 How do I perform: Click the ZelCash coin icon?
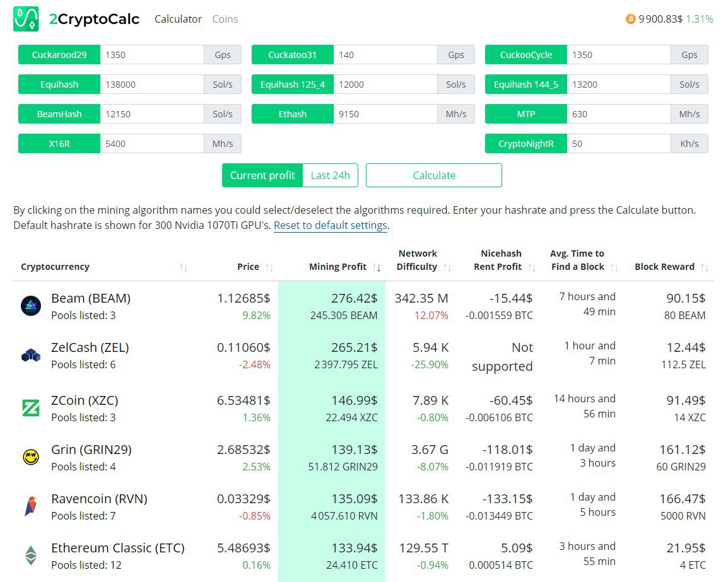click(x=30, y=356)
